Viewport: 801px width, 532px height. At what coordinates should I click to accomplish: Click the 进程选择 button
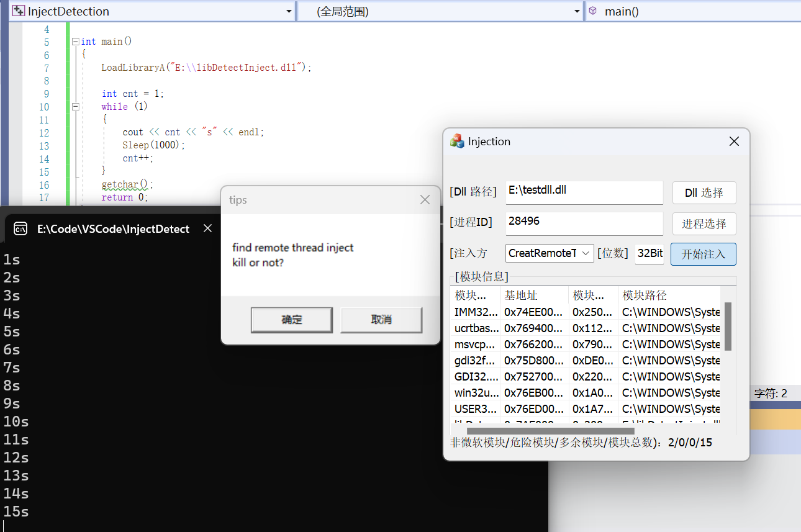click(704, 223)
